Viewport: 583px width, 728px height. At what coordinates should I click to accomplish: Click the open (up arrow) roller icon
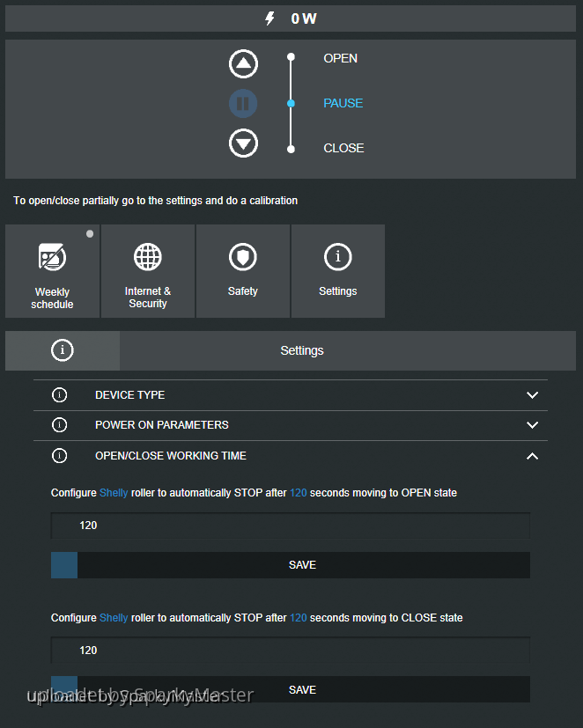coord(243,63)
